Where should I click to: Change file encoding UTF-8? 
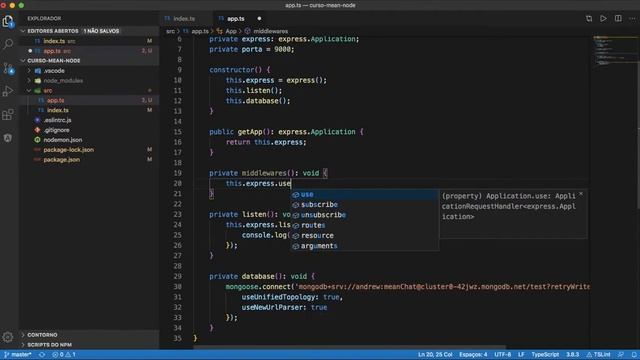pyautogui.click(x=502, y=355)
